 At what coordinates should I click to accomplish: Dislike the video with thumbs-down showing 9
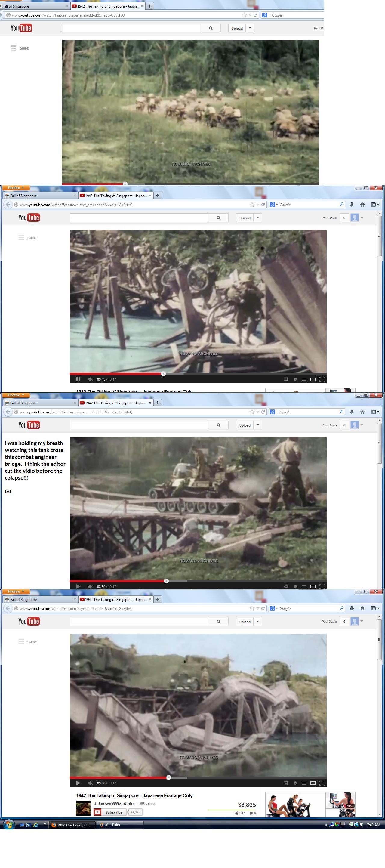pyautogui.click(x=253, y=813)
